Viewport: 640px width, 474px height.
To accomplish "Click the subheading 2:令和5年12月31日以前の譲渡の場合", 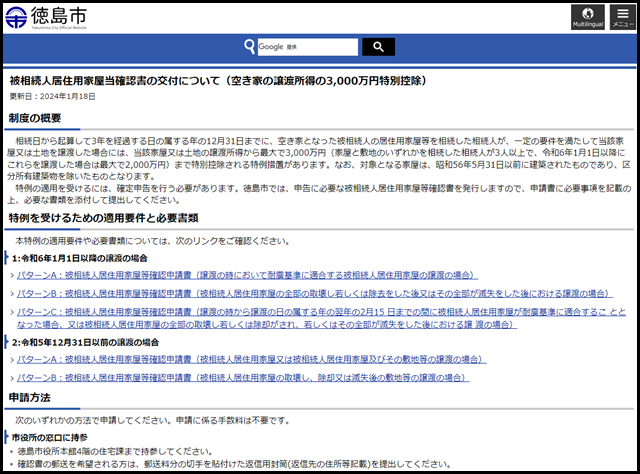I will pos(85,343).
